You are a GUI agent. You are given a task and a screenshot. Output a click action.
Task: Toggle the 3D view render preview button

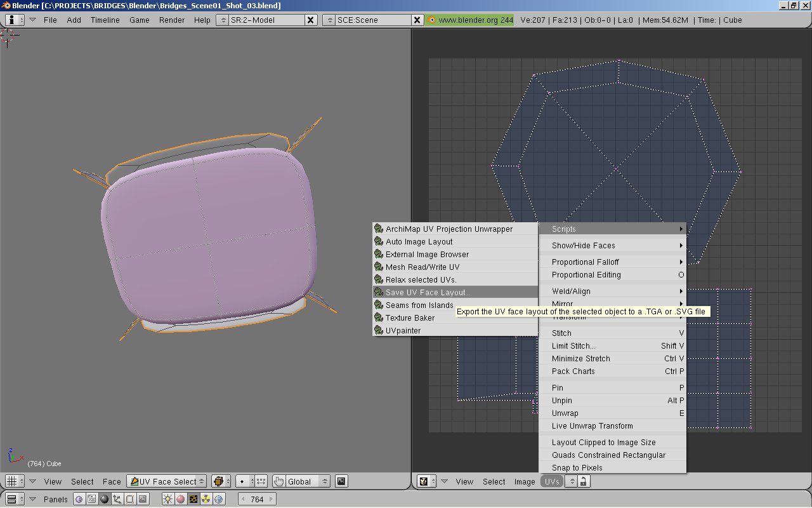[x=341, y=481]
